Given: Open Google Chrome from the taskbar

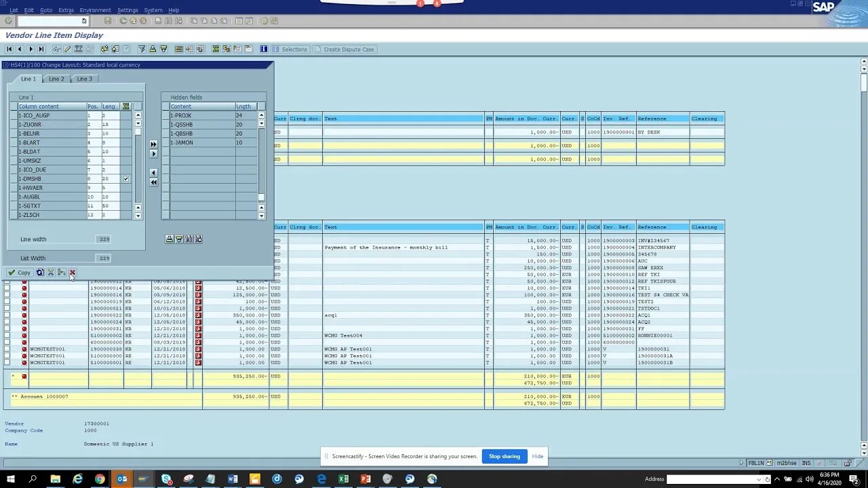Looking at the screenshot, I should click(x=100, y=479).
